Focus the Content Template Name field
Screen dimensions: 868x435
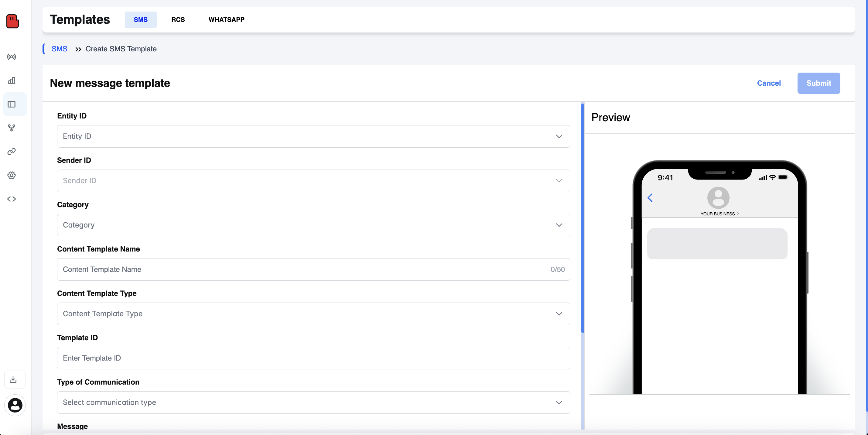(313, 269)
